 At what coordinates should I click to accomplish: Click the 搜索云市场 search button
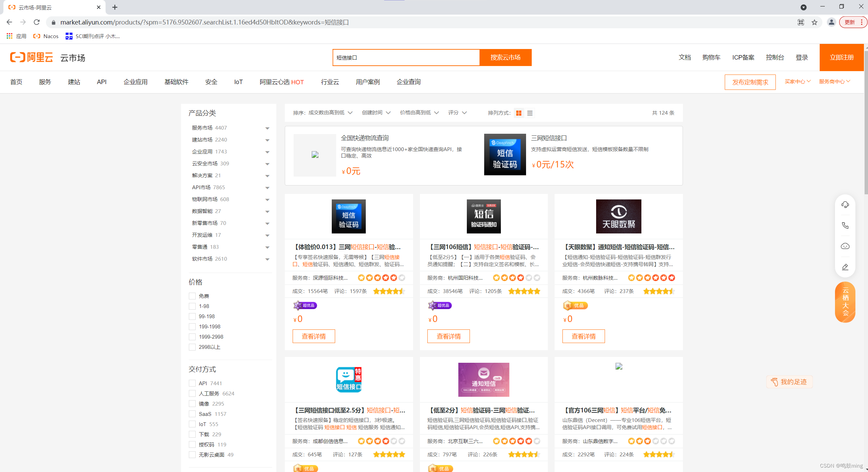point(505,58)
